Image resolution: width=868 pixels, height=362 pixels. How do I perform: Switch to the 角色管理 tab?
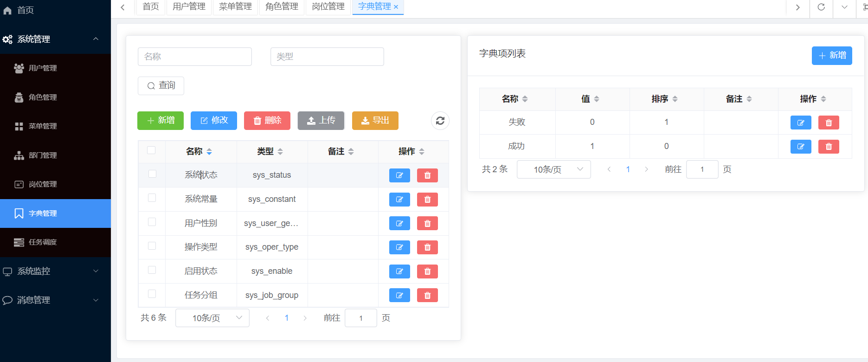282,7
